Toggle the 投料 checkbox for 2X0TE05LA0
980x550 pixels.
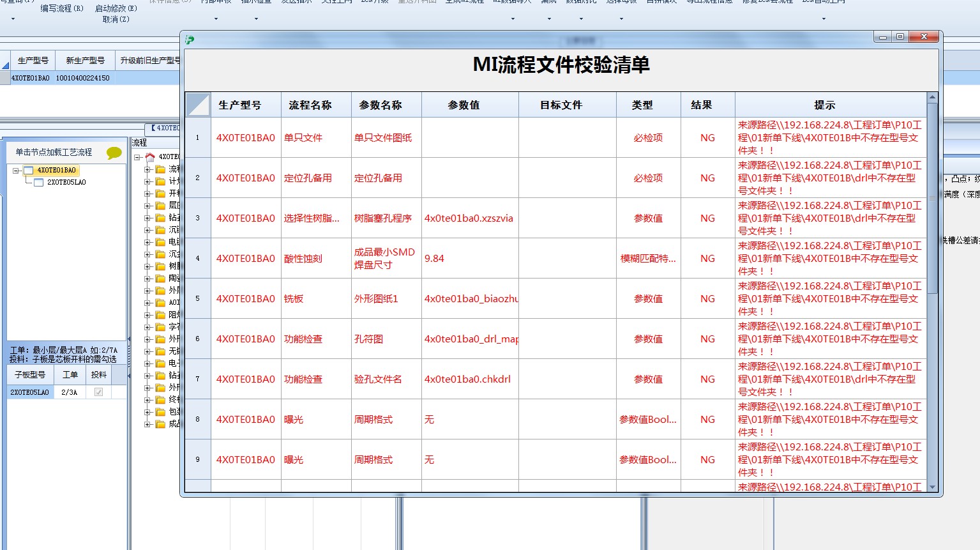pyautogui.click(x=98, y=392)
